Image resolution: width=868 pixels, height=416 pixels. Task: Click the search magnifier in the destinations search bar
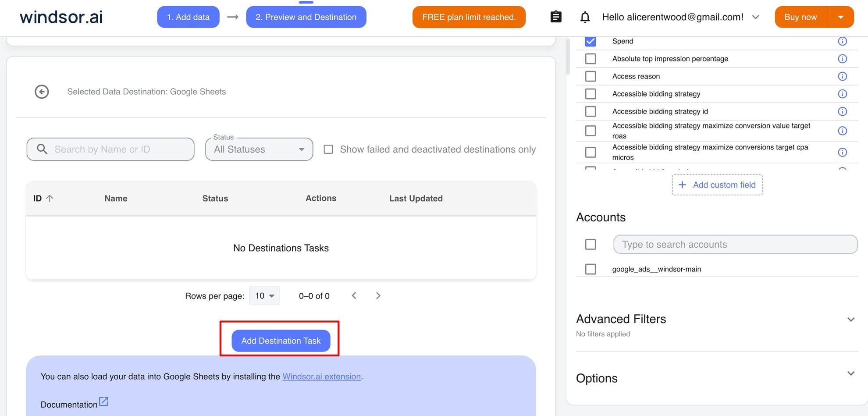click(x=42, y=149)
